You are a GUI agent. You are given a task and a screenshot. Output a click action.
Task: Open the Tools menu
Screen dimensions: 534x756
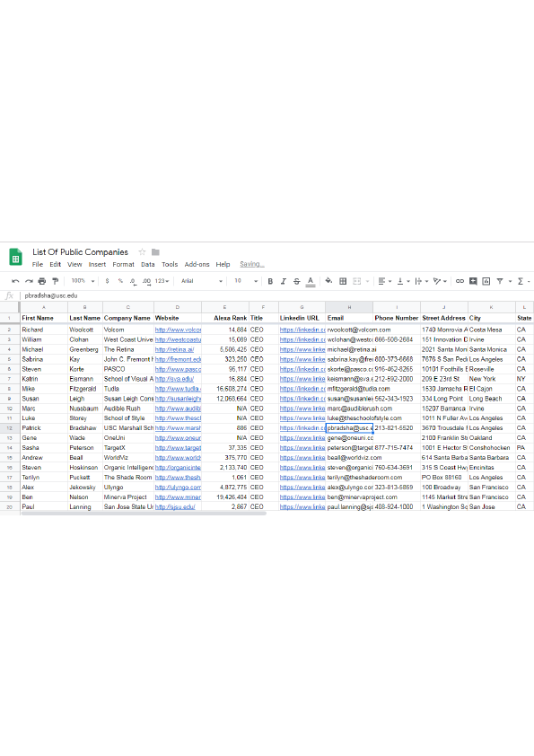click(170, 264)
